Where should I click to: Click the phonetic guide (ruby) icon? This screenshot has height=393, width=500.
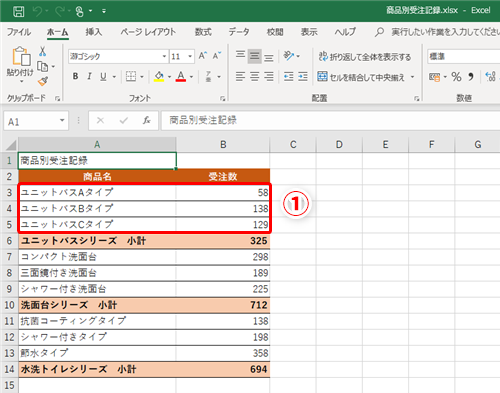tap(209, 76)
